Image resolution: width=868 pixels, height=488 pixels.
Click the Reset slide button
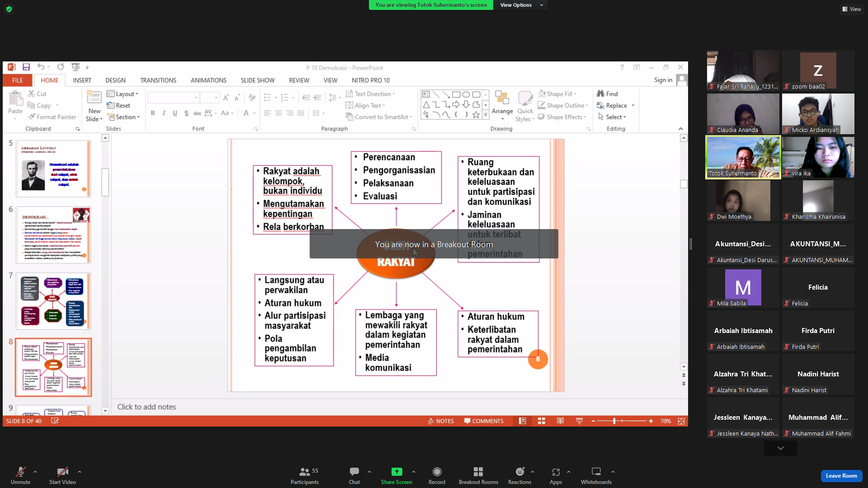click(x=118, y=105)
